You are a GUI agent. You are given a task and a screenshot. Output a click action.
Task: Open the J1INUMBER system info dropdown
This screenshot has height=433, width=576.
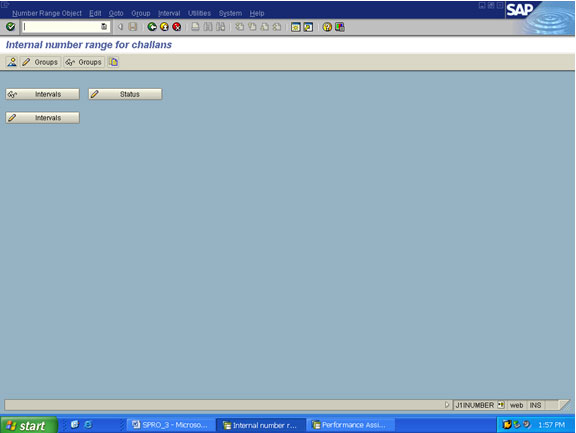(501, 405)
